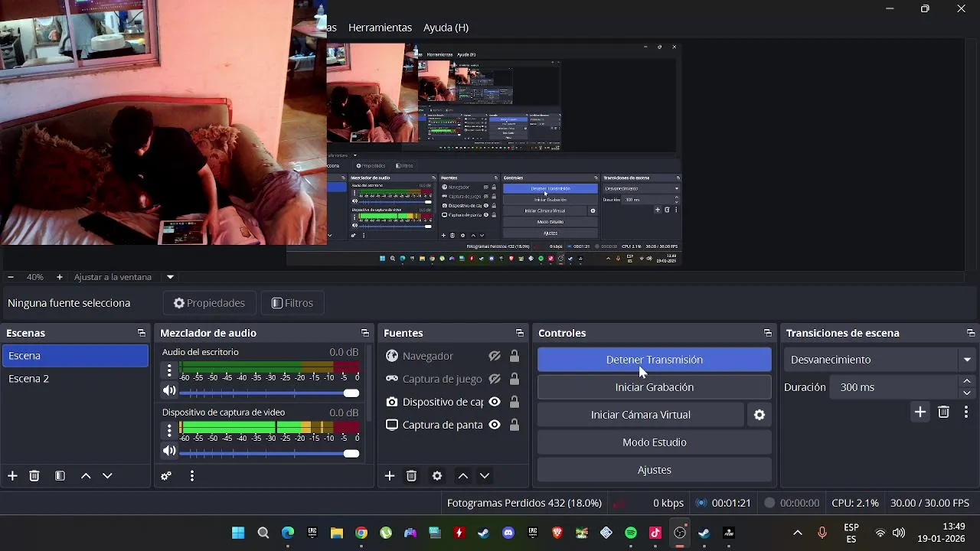Viewport: 980px width, 551px height.
Task: Click Detener Transmisión button
Action: point(655,360)
